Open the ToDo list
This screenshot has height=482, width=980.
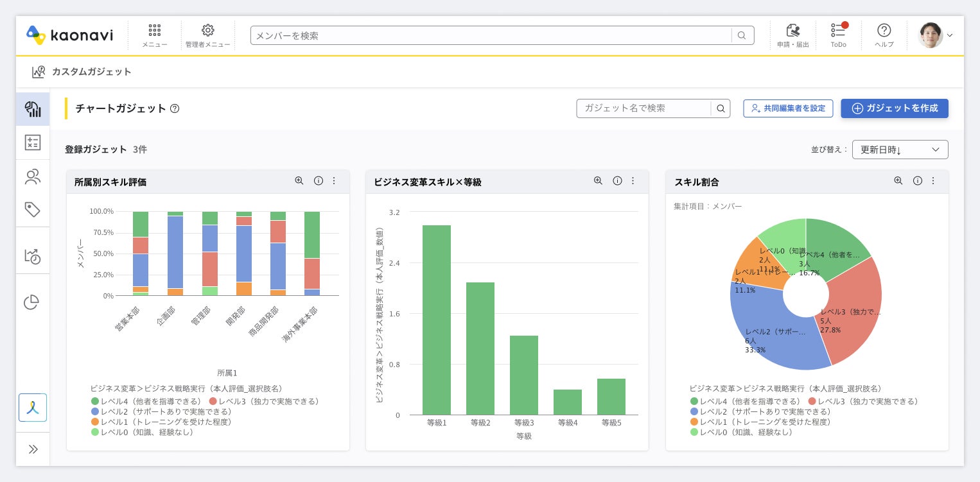pos(838,36)
